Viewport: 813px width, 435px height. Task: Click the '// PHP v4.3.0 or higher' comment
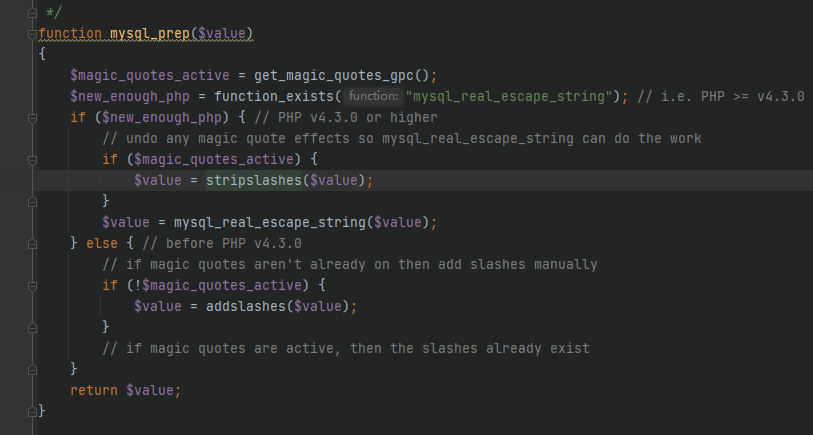[x=346, y=118]
